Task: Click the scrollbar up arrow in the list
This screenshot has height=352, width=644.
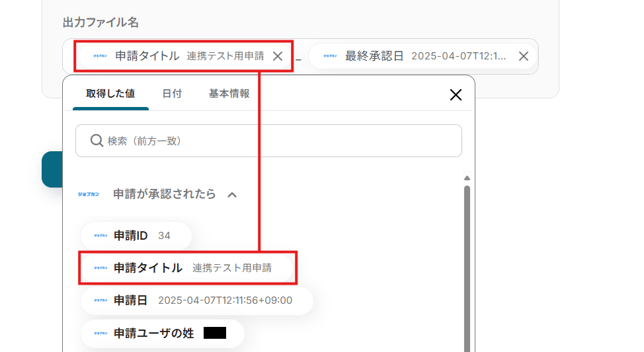Action: pos(467,178)
